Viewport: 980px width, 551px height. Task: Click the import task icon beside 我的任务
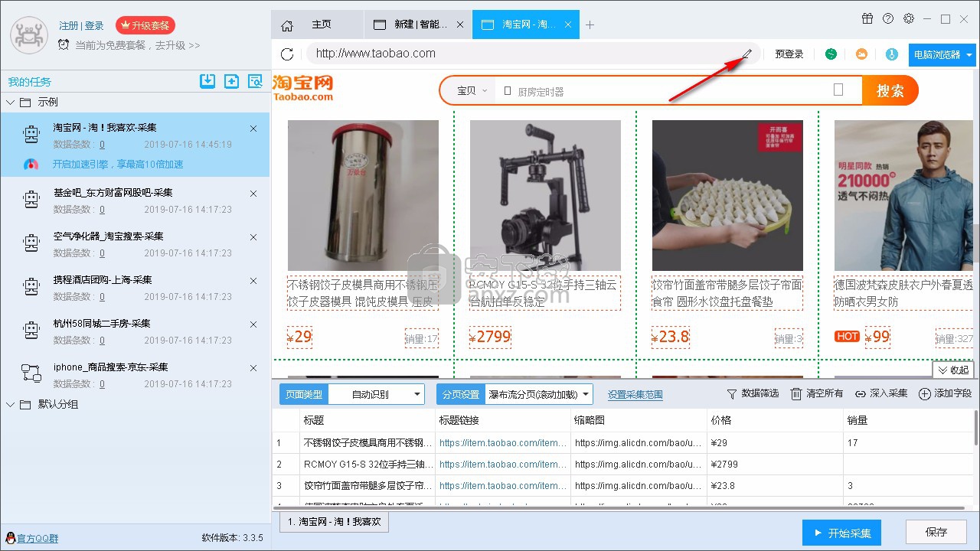pos(207,81)
